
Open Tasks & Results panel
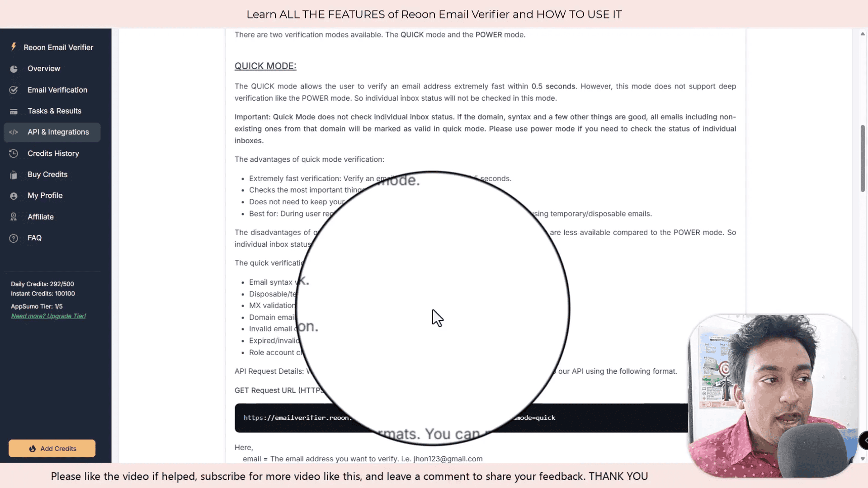coord(54,111)
